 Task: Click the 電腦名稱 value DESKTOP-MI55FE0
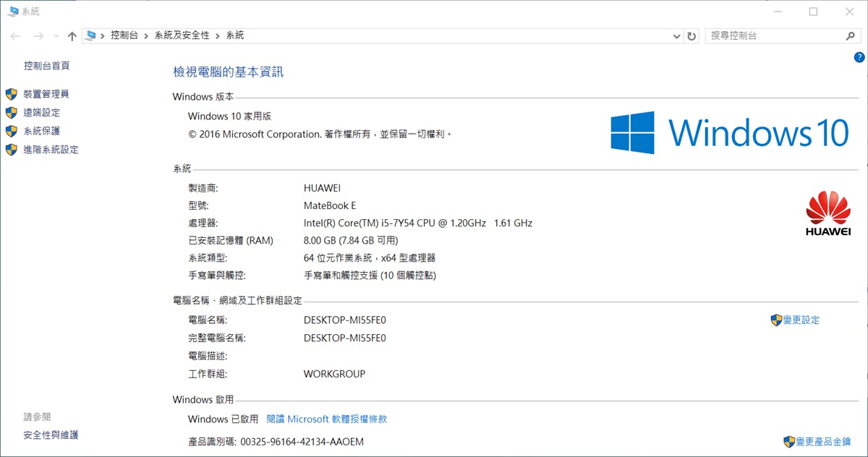(345, 320)
